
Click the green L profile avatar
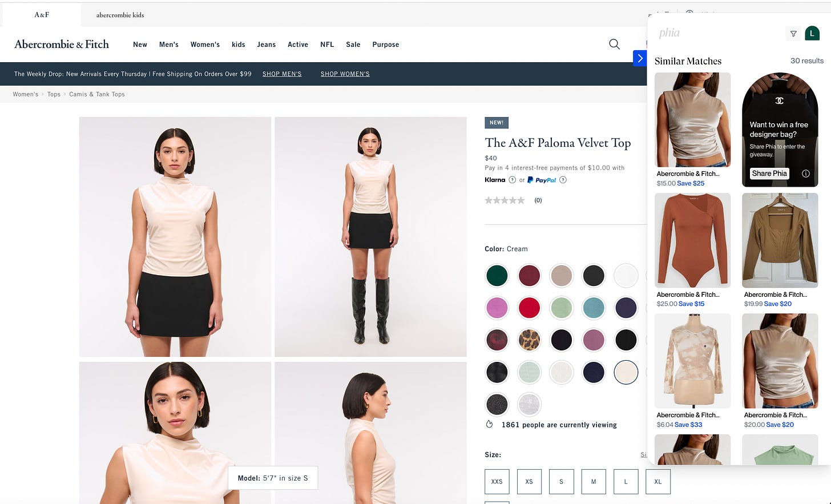[812, 34]
